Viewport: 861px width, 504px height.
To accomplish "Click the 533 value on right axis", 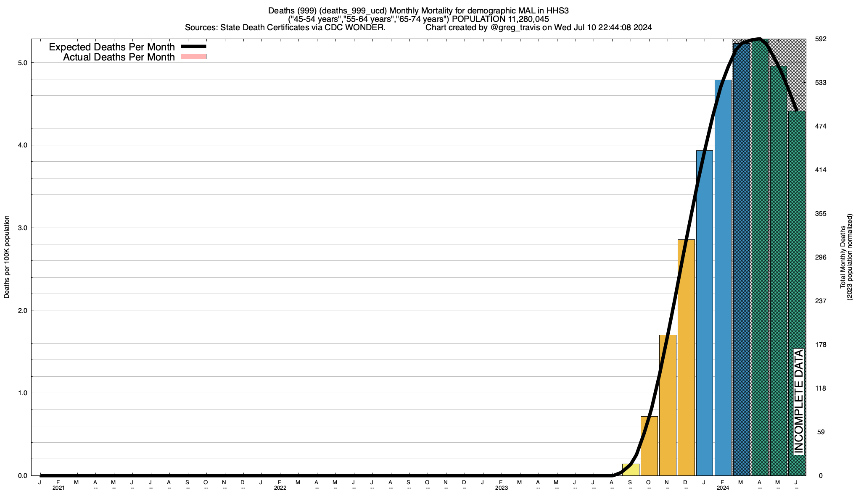I will click(821, 83).
